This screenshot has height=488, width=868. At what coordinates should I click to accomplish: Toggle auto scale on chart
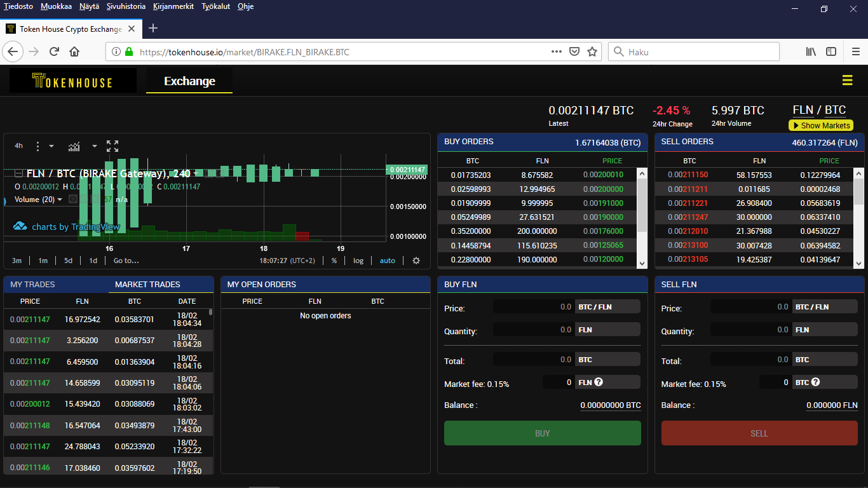(x=388, y=261)
